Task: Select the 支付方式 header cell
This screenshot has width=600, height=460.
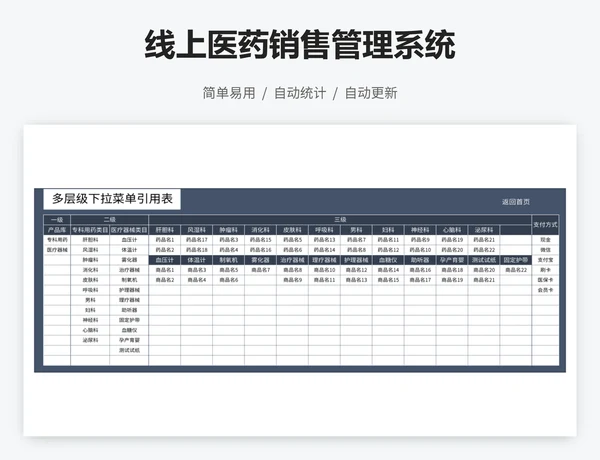Action: coord(545,225)
